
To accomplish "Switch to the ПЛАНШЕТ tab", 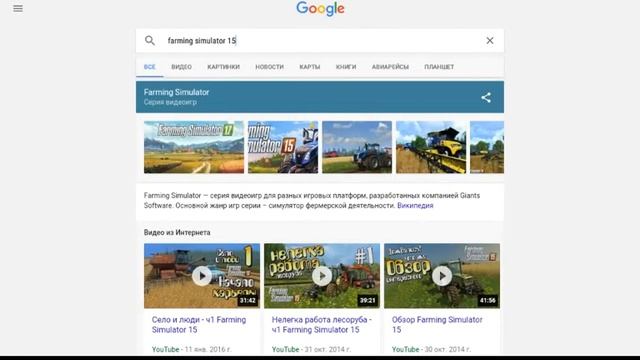I will pyautogui.click(x=439, y=67).
